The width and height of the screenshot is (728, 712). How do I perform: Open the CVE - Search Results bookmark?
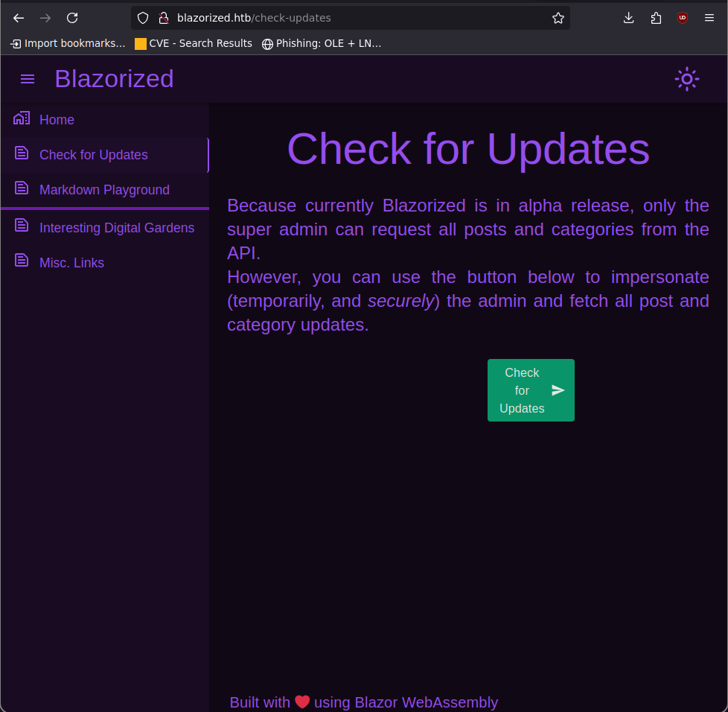(193, 44)
